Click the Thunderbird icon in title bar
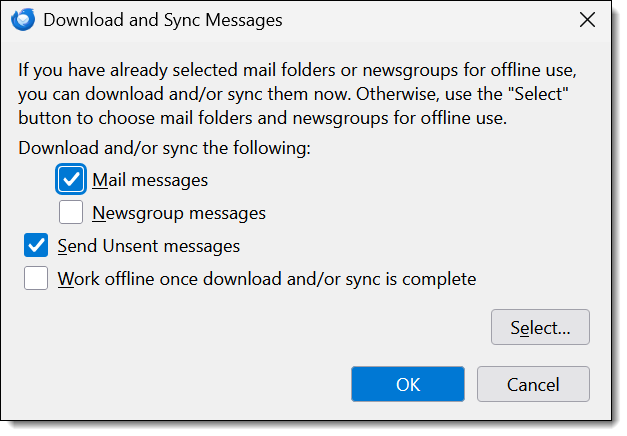 tap(23, 20)
